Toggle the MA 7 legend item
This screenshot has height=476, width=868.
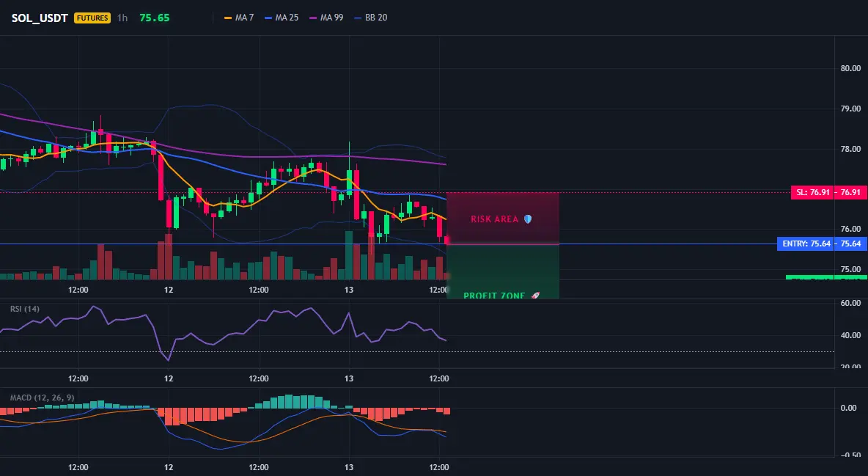tap(239, 18)
